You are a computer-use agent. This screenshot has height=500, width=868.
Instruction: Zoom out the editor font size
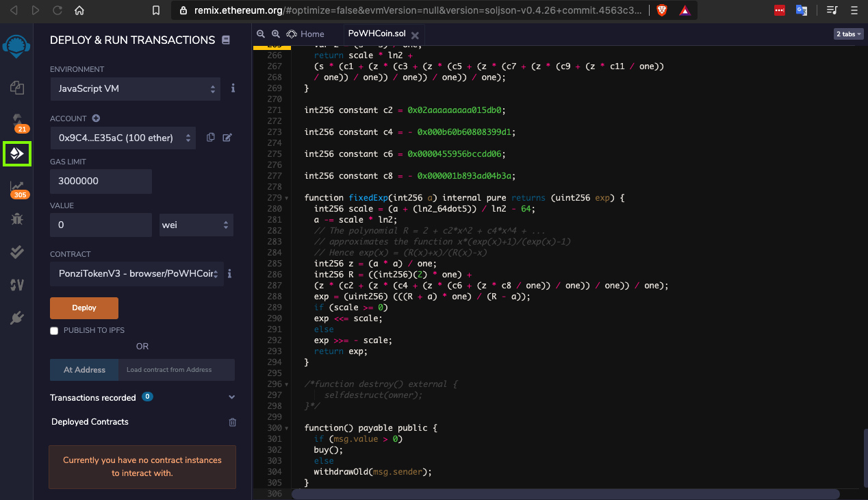click(x=261, y=34)
